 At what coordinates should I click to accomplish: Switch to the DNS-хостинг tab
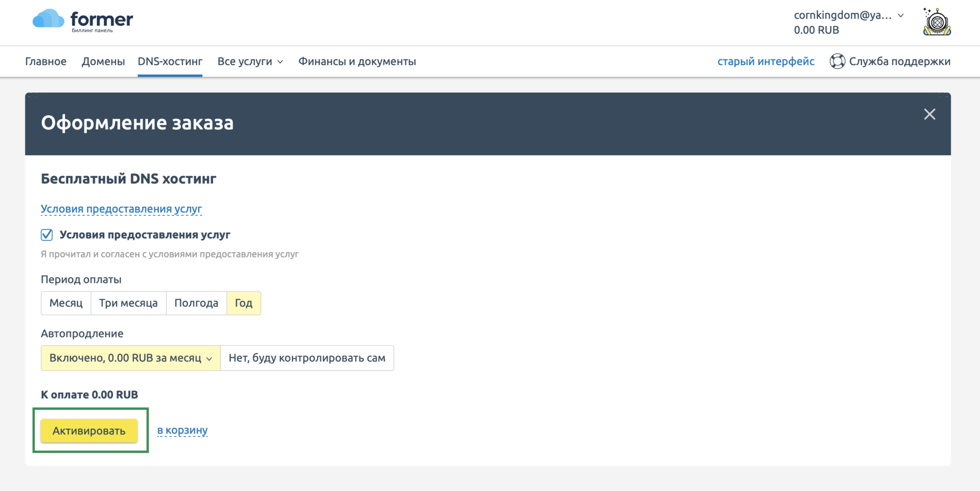click(x=170, y=61)
